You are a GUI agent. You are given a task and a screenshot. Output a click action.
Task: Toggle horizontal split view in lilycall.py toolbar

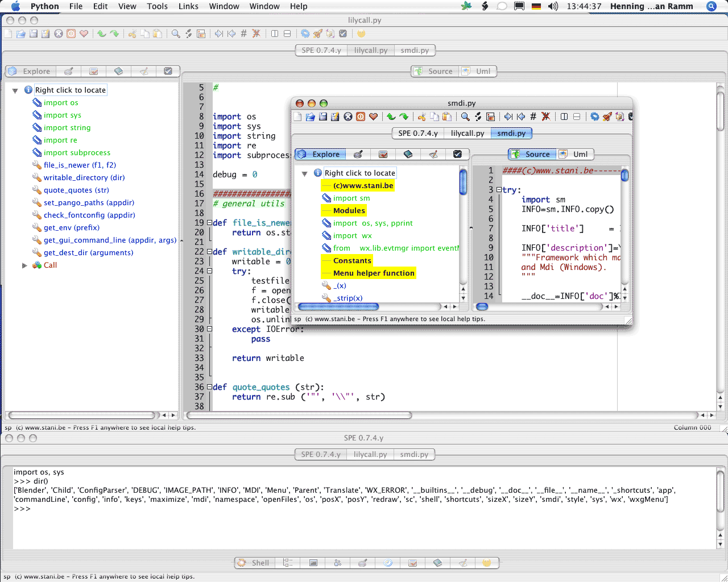coord(287,34)
